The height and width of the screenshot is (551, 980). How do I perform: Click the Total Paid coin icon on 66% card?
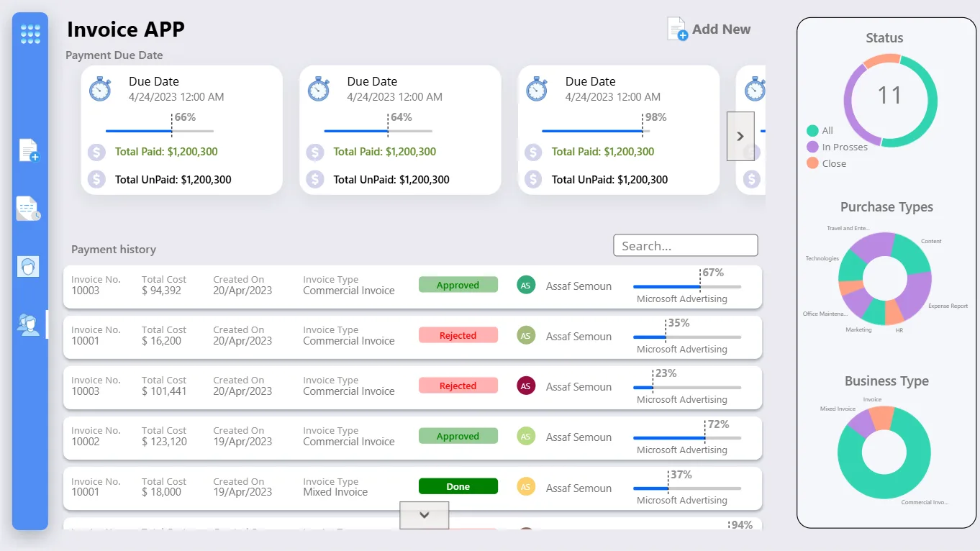click(97, 152)
